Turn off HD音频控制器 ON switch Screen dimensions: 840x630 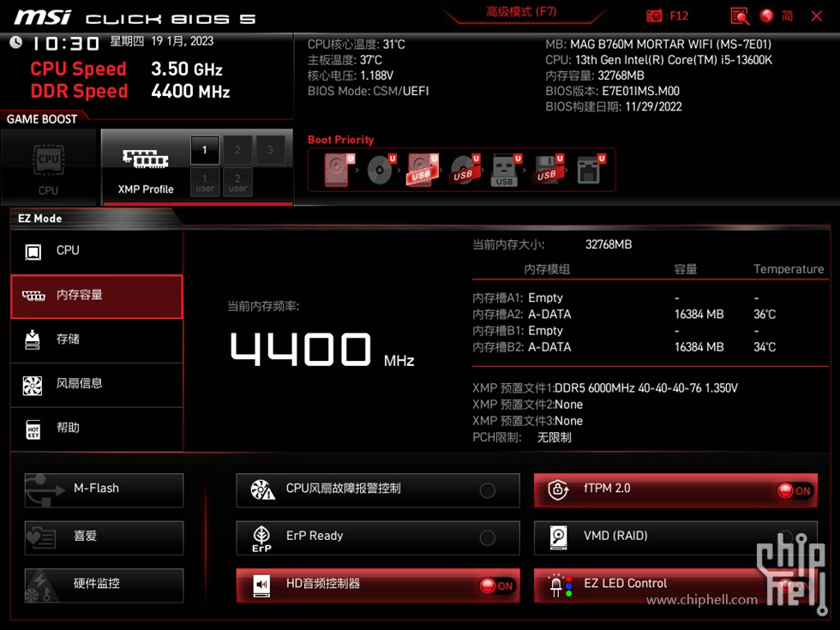tap(497, 586)
